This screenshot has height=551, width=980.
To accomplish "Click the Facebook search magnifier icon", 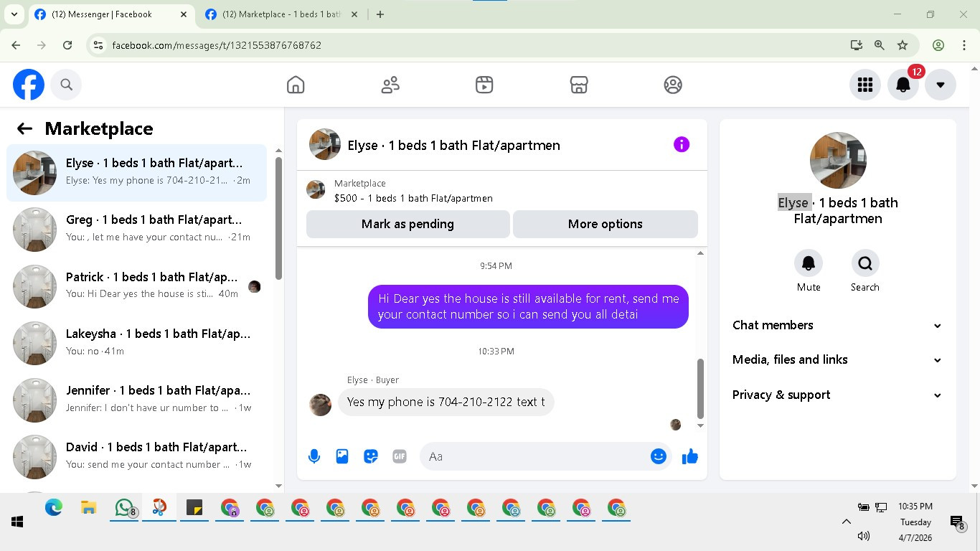I will pyautogui.click(x=67, y=85).
